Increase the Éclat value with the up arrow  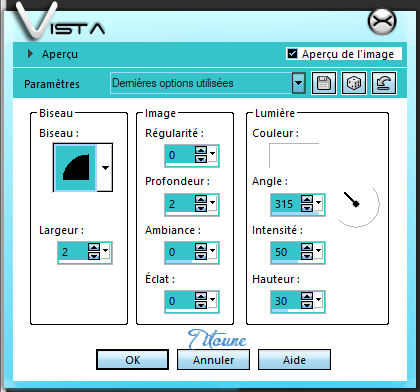pyautogui.click(x=201, y=296)
